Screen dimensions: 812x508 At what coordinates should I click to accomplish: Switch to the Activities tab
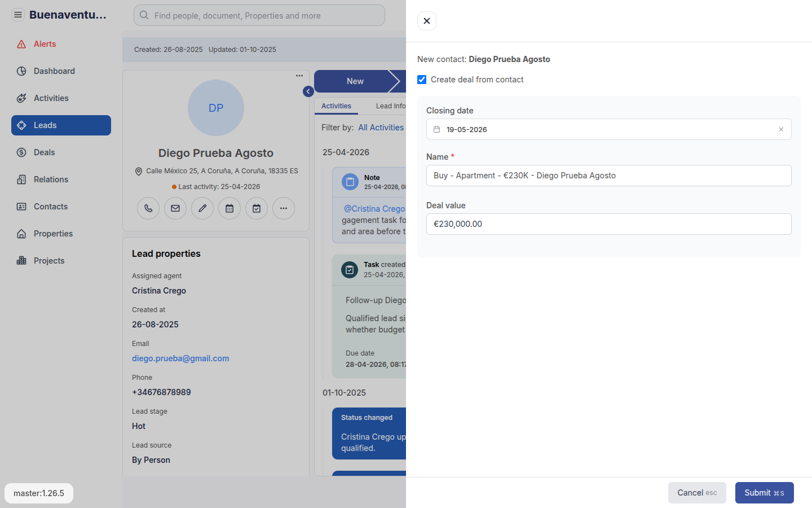click(336, 106)
